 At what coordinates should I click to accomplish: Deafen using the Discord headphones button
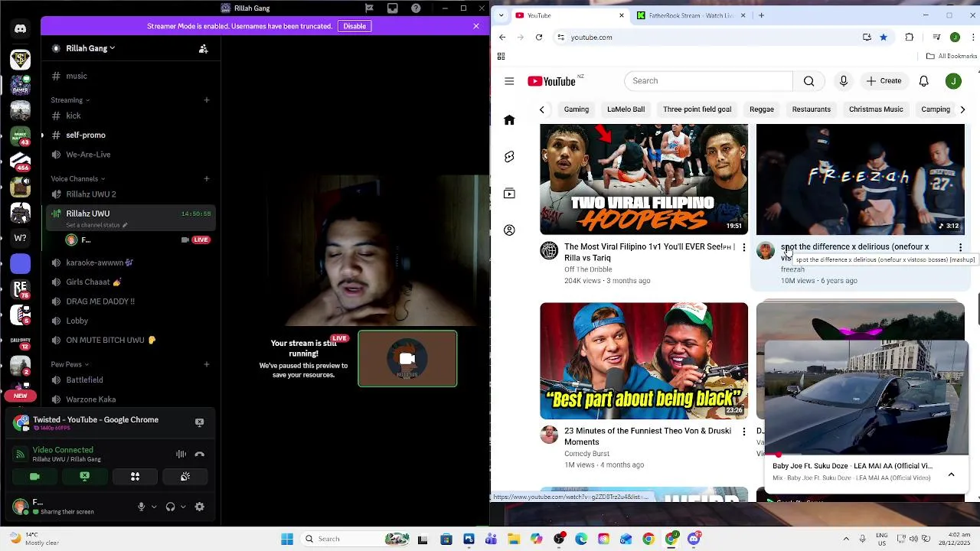[171, 507]
